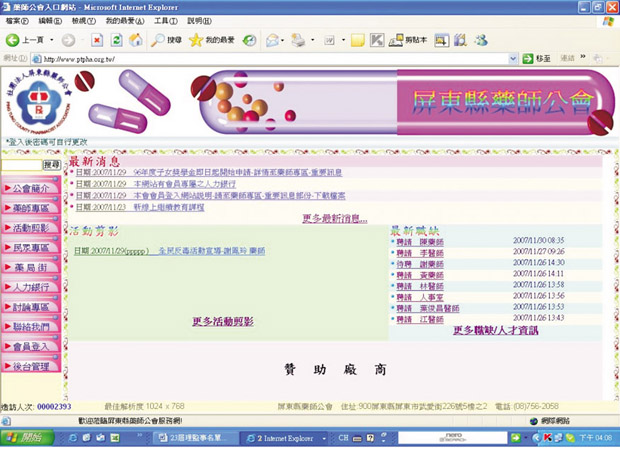Click the sidebar search text field

coord(22,164)
